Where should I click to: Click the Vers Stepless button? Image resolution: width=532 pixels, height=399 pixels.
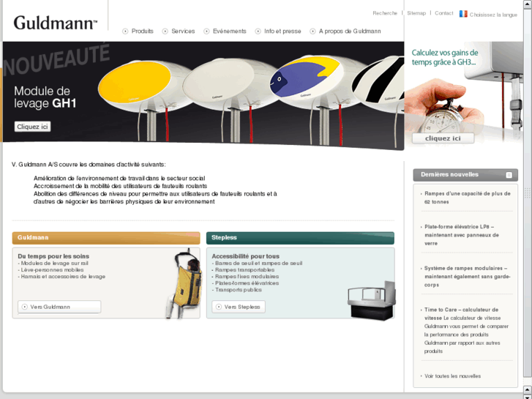pyautogui.click(x=239, y=307)
